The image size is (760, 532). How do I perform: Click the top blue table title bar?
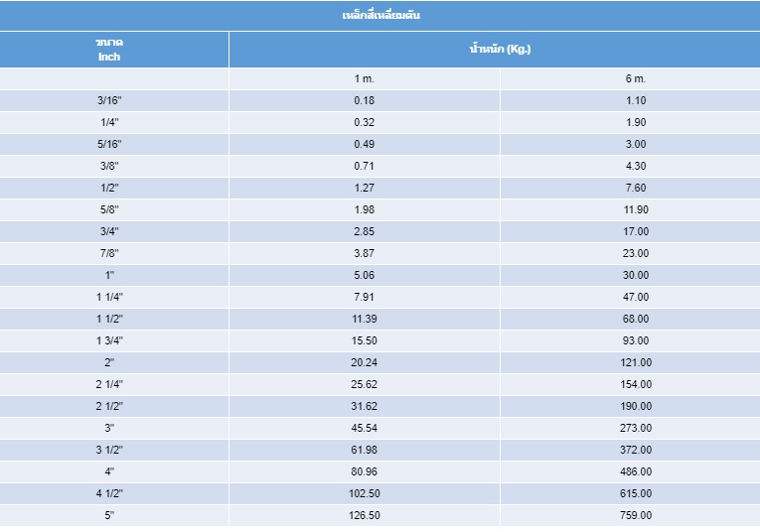[380, 15]
